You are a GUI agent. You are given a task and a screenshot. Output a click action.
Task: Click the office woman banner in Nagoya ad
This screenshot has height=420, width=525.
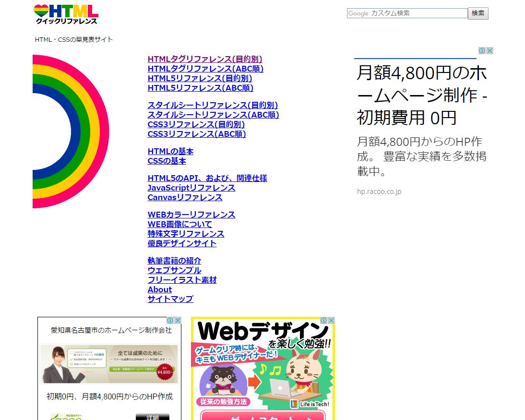pyautogui.click(x=109, y=364)
